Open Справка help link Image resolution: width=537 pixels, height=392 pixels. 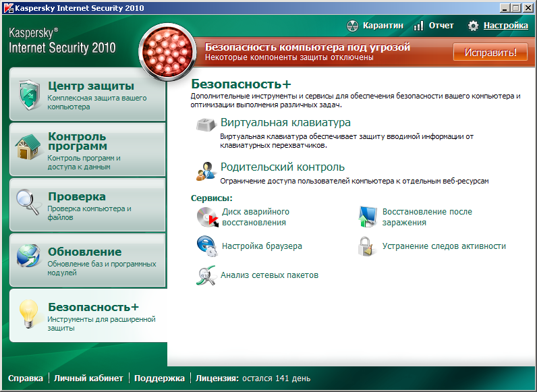[x=26, y=379]
